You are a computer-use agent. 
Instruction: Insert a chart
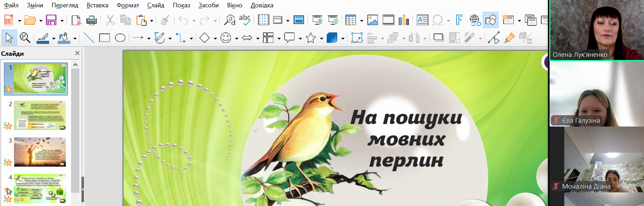(x=404, y=20)
